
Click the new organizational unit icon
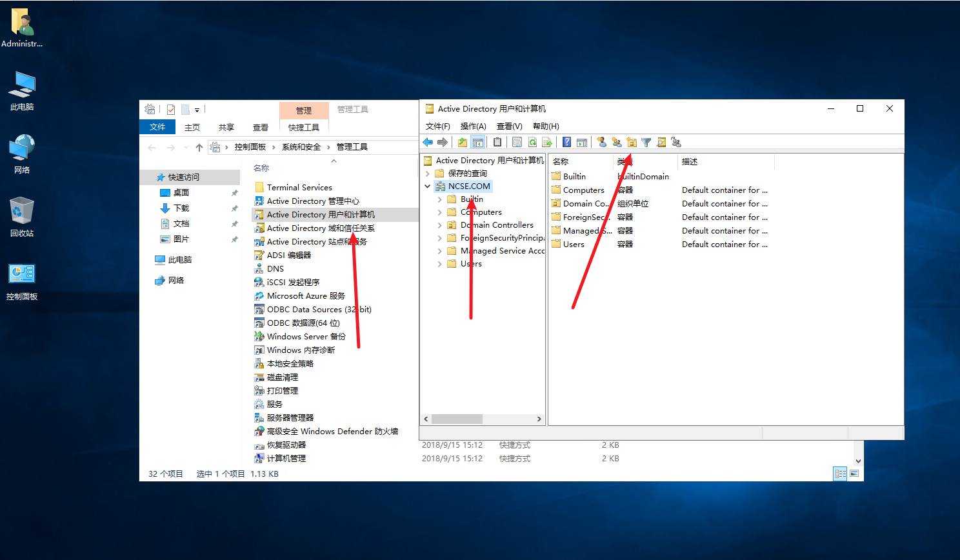click(632, 143)
